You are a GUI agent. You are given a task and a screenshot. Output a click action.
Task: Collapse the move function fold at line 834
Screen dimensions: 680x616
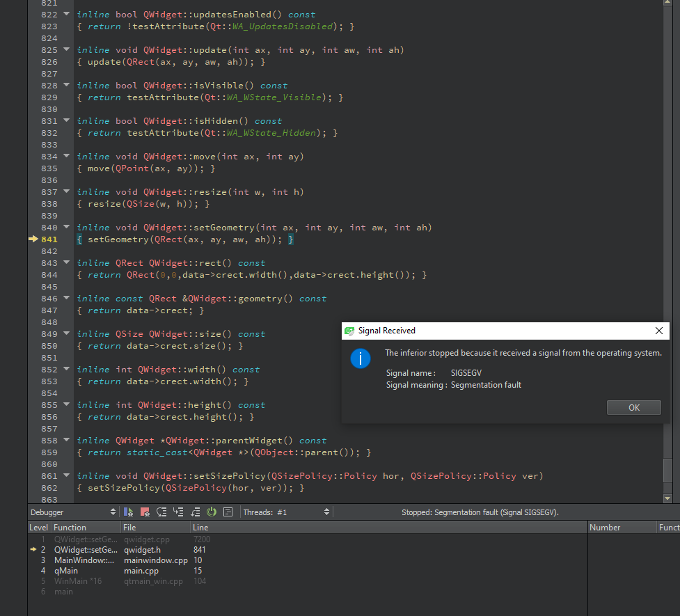tap(66, 156)
